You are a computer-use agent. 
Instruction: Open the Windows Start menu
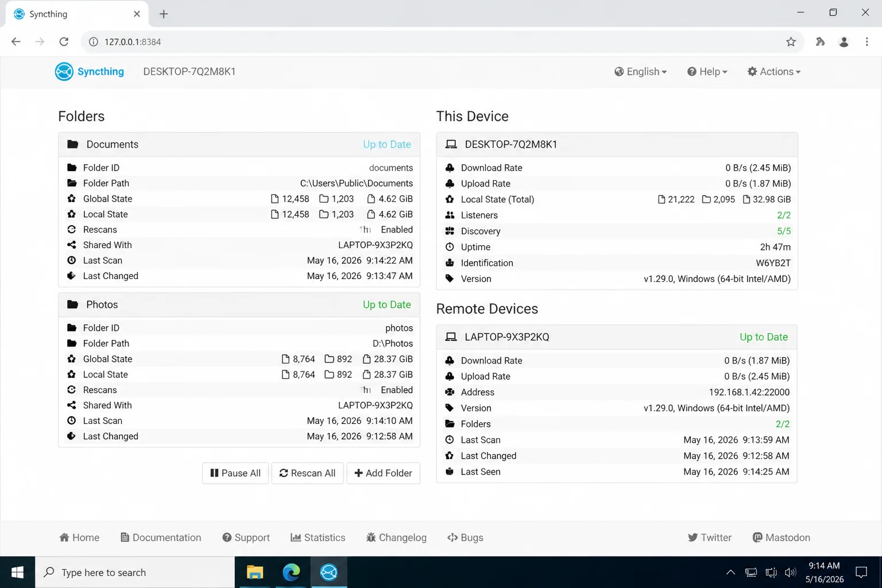click(x=17, y=572)
